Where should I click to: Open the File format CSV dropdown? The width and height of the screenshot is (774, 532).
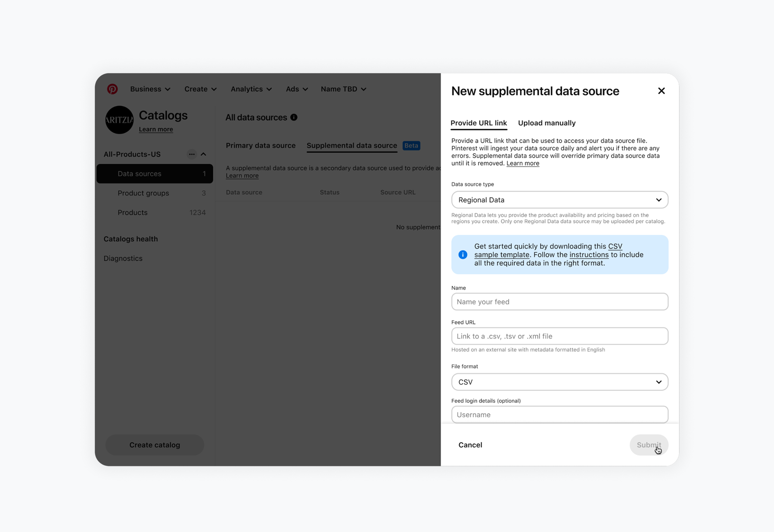pos(559,382)
